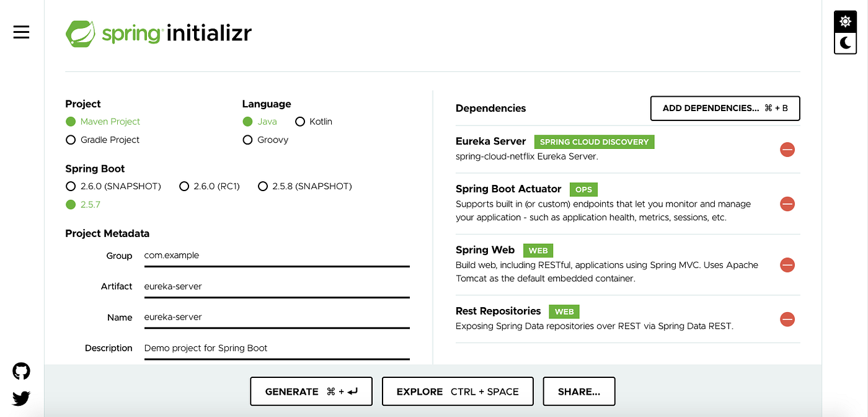Viewport: 868px width, 417px height.
Task: Select Gradle Project as build type
Action: 71,140
